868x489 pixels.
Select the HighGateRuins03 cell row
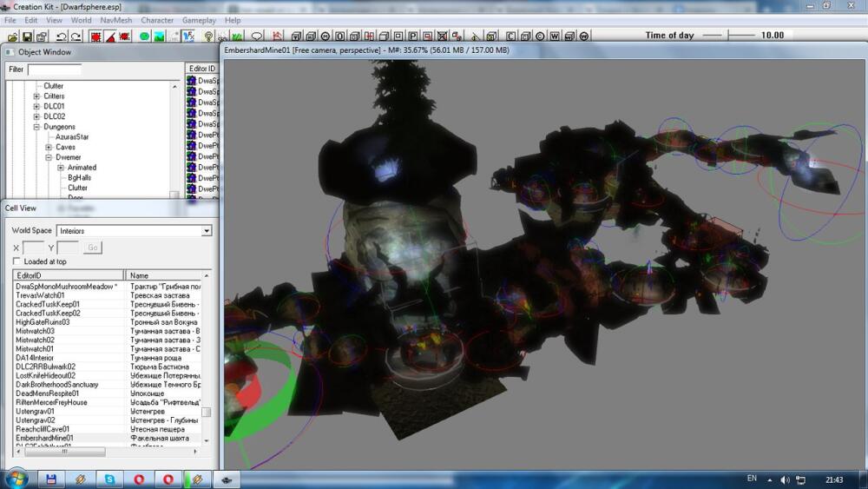pyautogui.click(x=108, y=321)
